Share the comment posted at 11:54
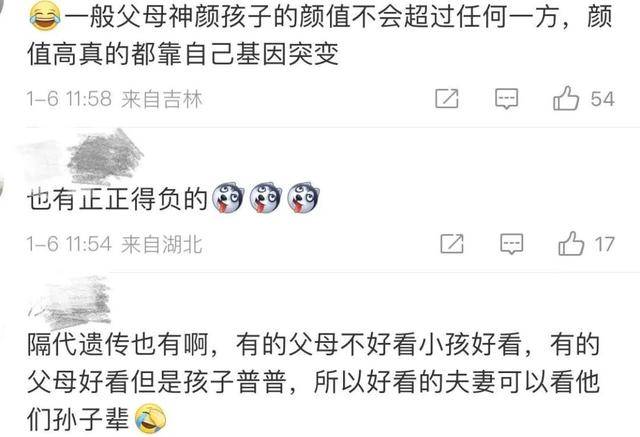The image size is (640, 437). tap(452, 244)
